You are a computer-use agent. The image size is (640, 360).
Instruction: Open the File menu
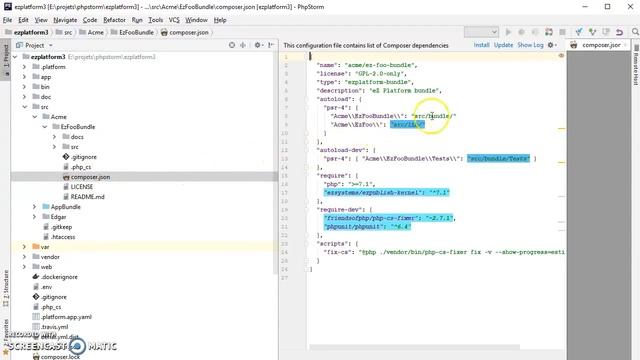pos(7,20)
